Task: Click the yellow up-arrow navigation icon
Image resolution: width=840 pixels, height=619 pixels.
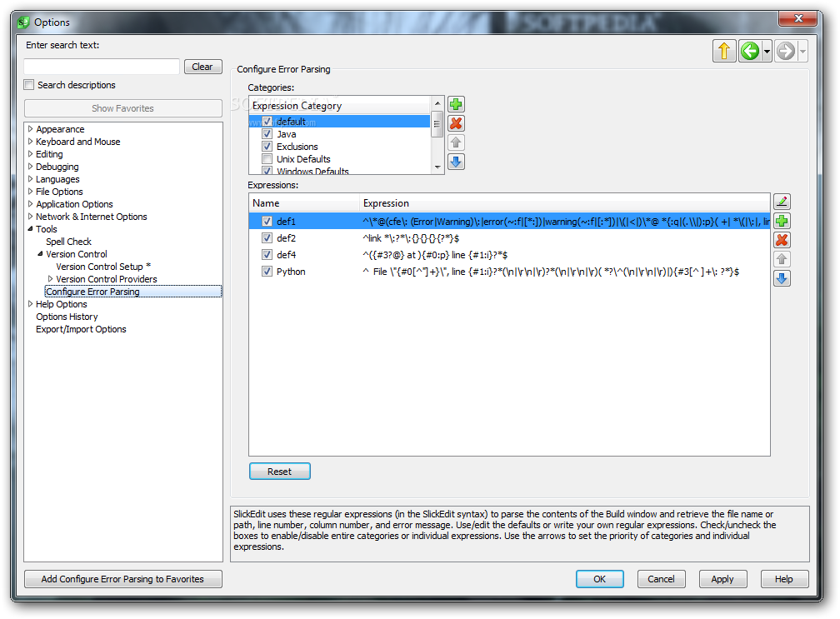Action: pyautogui.click(x=724, y=52)
